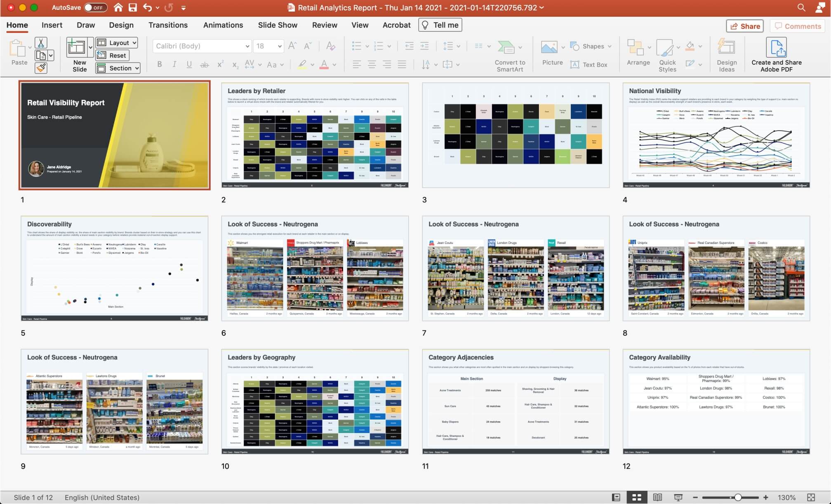Open Design Ideas pane
This screenshot has height=504, width=831.
click(x=726, y=56)
